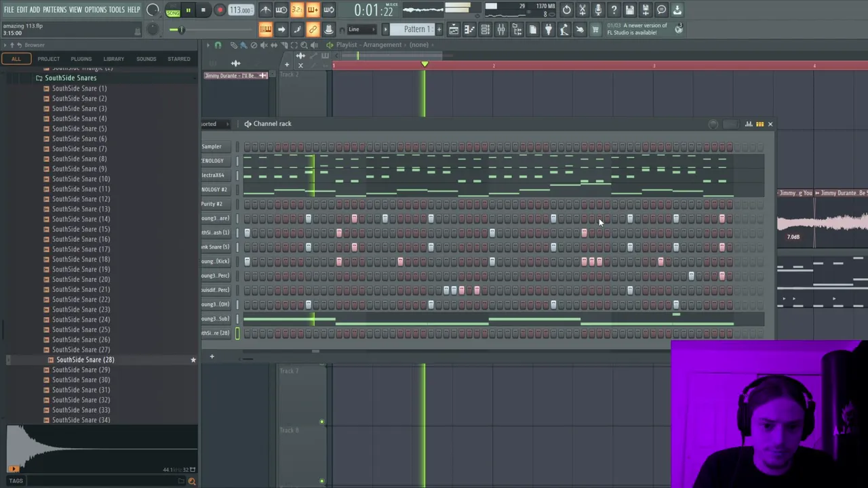This screenshot has width=868, height=488.
Task: Open the Channel rack toolbar icon
Action: pyautogui.click(x=485, y=29)
